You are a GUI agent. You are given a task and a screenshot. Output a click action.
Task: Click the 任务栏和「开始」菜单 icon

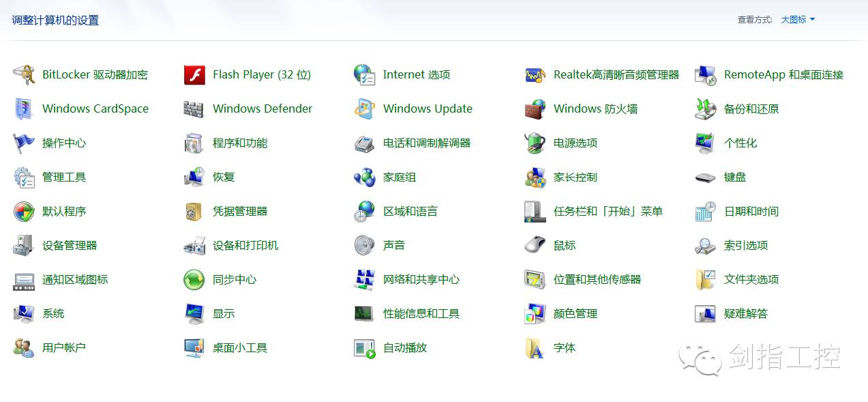point(535,211)
